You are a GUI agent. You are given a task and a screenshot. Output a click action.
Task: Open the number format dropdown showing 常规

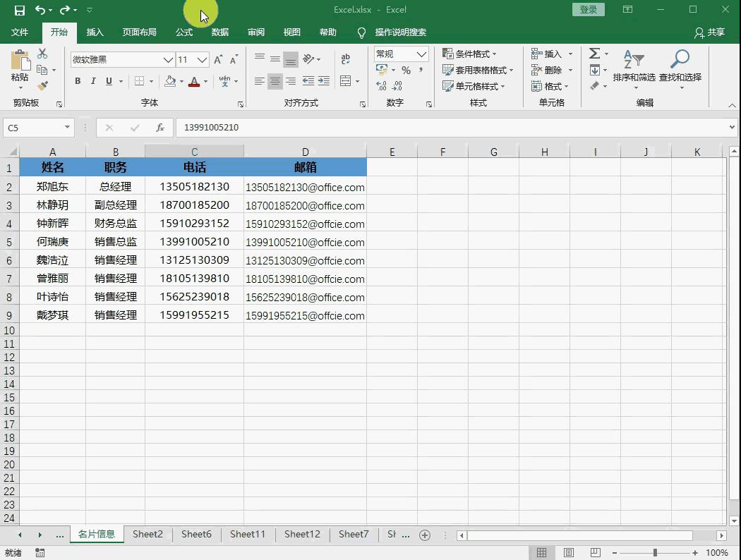(x=400, y=54)
